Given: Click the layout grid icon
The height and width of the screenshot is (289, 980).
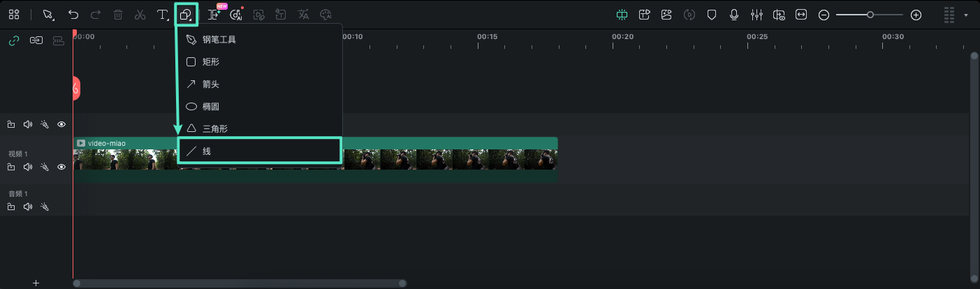Looking at the screenshot, I should (x=14, y=15).
